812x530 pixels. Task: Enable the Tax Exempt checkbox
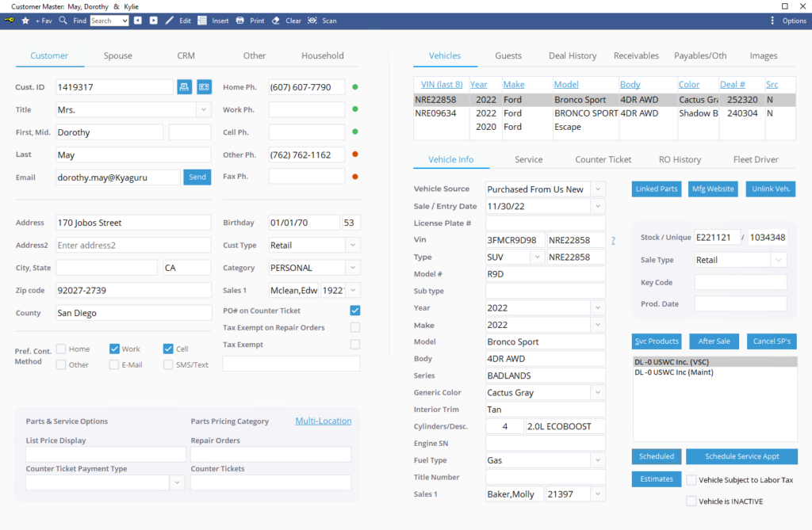(x=354, y=345)
